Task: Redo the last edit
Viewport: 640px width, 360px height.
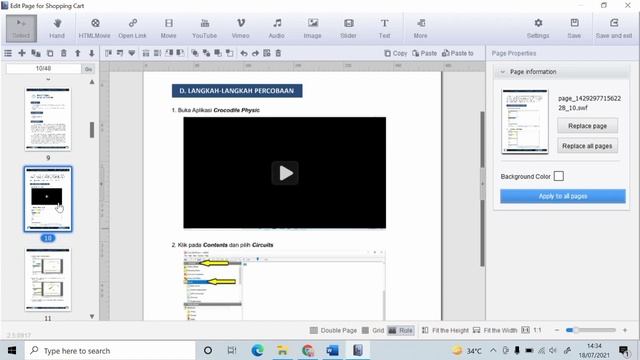Action: [255, 53]
